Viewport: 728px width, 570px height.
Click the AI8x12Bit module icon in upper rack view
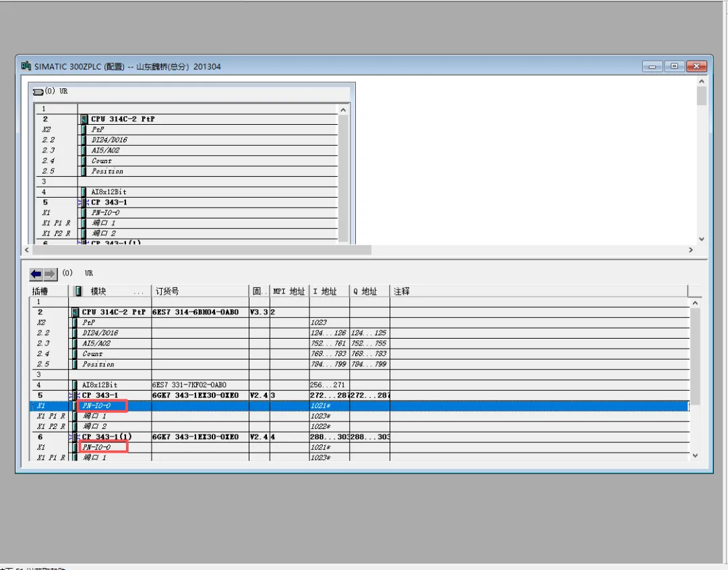click(x=84, y=192)
